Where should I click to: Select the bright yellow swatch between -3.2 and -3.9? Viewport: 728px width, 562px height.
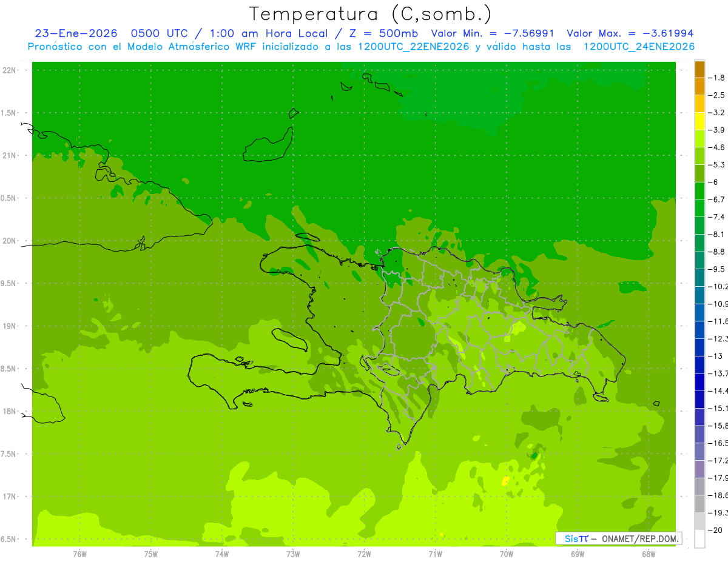pos(699,121)
